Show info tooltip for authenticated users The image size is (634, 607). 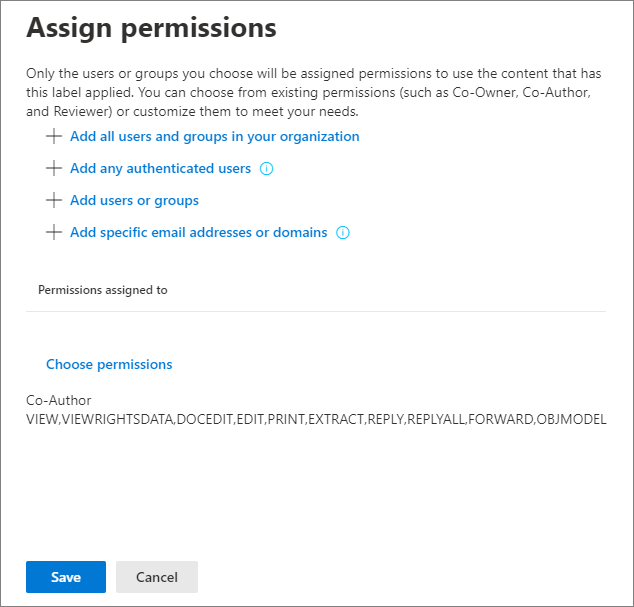tap(266, 169)
